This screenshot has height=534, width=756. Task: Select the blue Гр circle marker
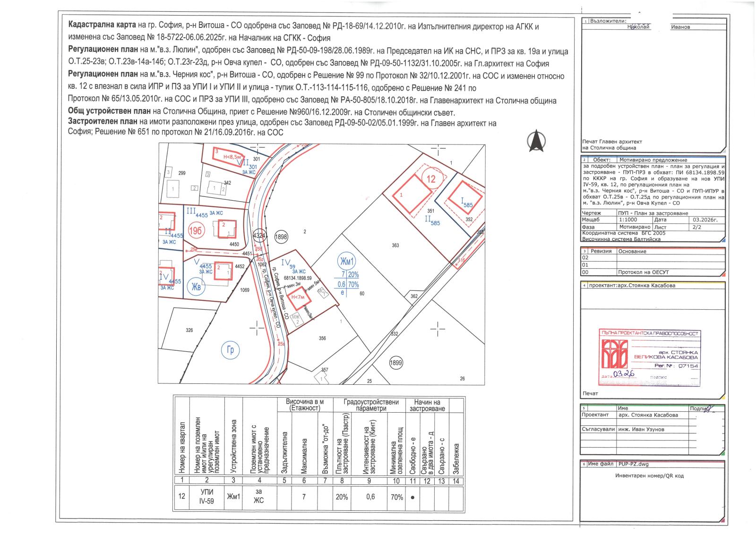(231, 350)
